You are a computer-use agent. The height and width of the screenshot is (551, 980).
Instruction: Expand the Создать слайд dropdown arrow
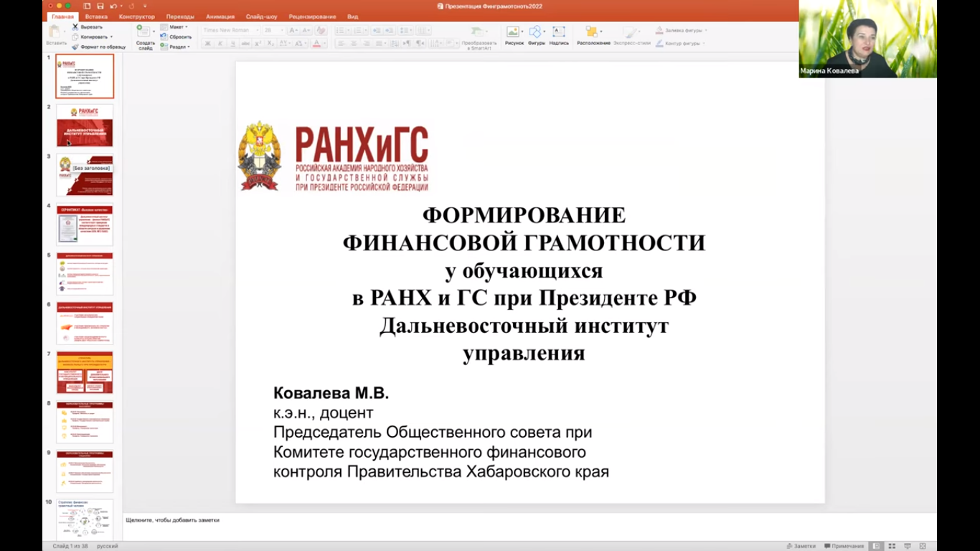coord(154,32)
